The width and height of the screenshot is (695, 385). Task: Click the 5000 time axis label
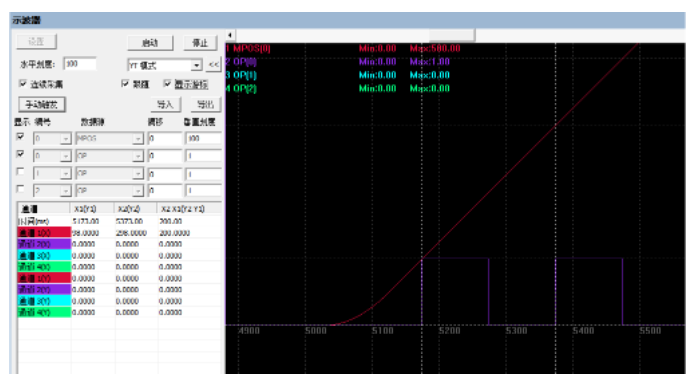316,331
